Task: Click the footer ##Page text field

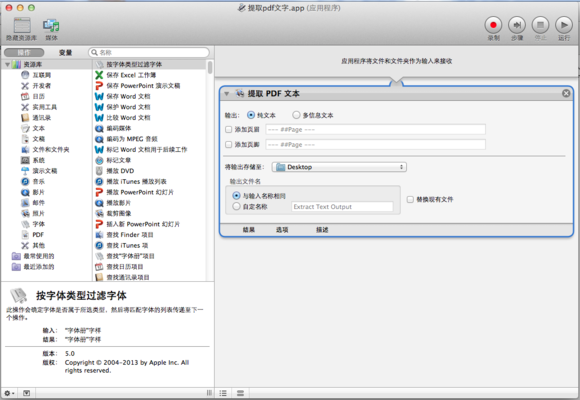Action: click(x=375, y=145)
